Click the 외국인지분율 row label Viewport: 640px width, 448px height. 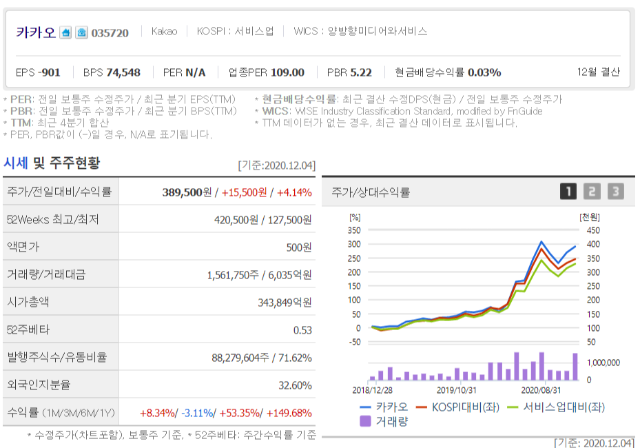[x=38, y=384]
